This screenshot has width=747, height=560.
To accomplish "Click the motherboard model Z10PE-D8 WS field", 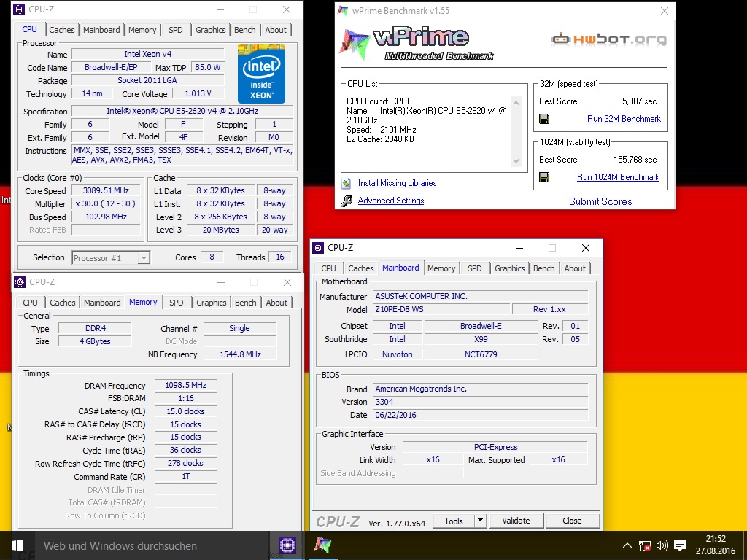I will (x=441, y=309).
